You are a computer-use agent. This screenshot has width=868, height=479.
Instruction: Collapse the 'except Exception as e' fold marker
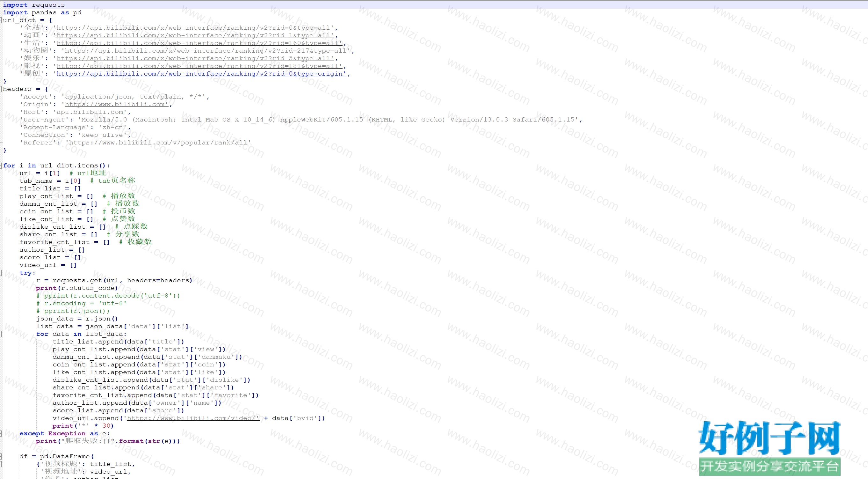[x=1, y=433]
